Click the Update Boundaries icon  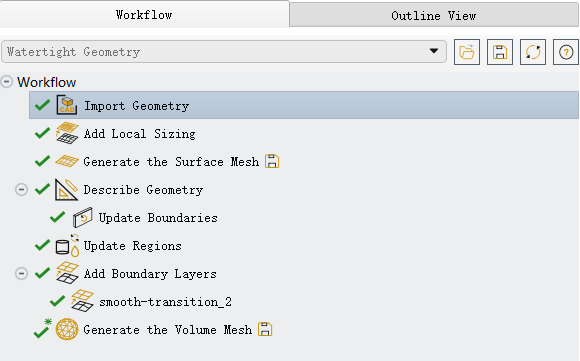(82, 217)
